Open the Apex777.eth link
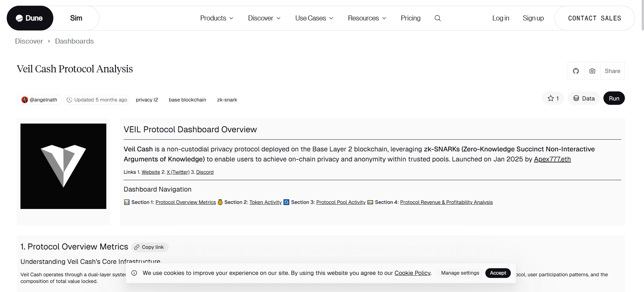This screenshot has height=292, width=644. click(x=552, y=159)
